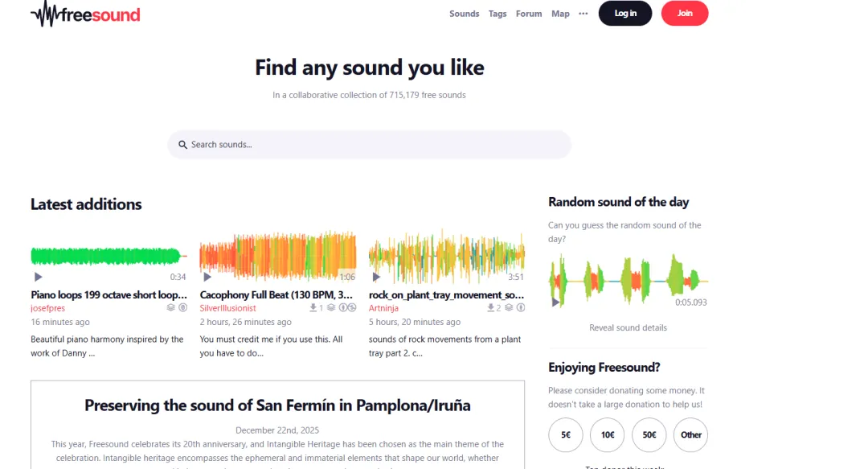Visit user Artninja profile
868x469 pixels.
(383, 308)
